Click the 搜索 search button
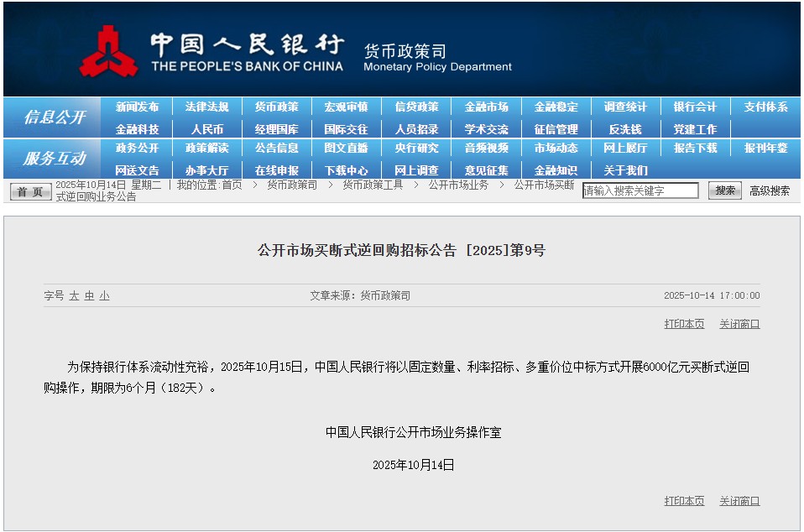 pyautogui.click(x=725, y=190)
